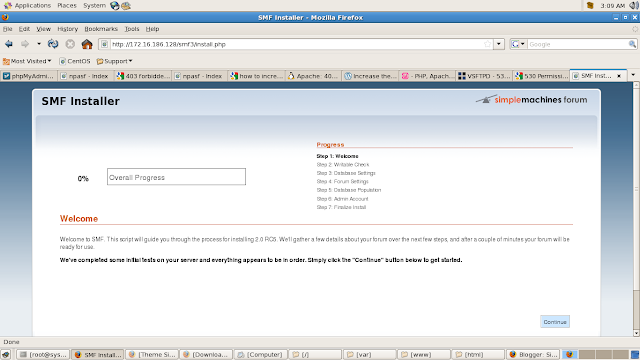
Task: Click the 3:09 AM clock
Action: pos(613,5)
